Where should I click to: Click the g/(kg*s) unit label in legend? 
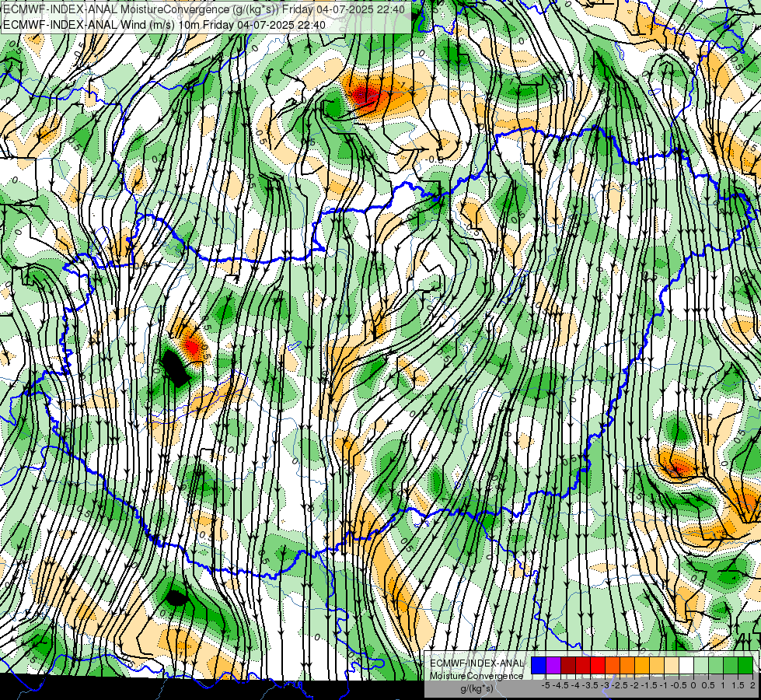pos(476,689)
